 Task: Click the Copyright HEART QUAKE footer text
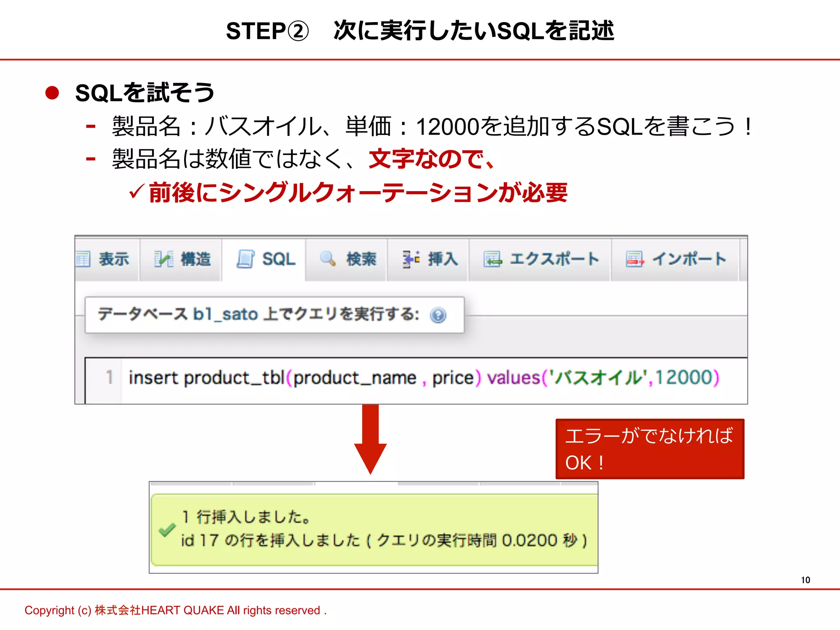pos(176,610)
